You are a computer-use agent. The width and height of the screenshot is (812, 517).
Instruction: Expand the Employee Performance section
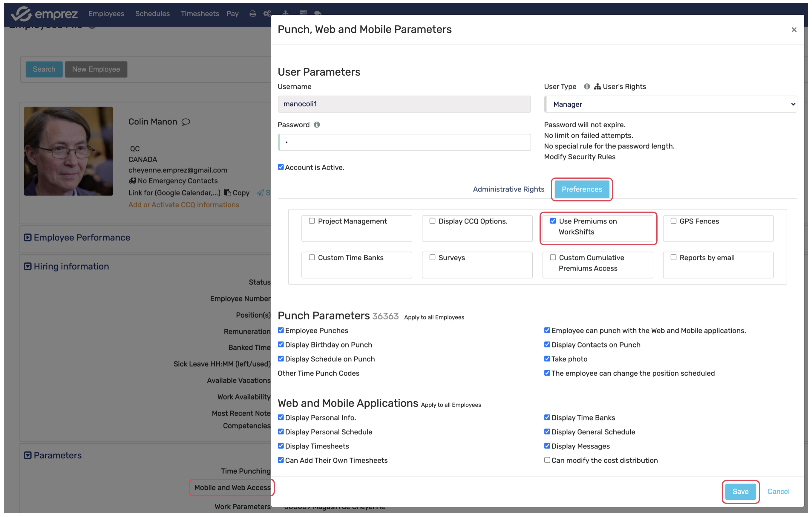click(28, 237)
